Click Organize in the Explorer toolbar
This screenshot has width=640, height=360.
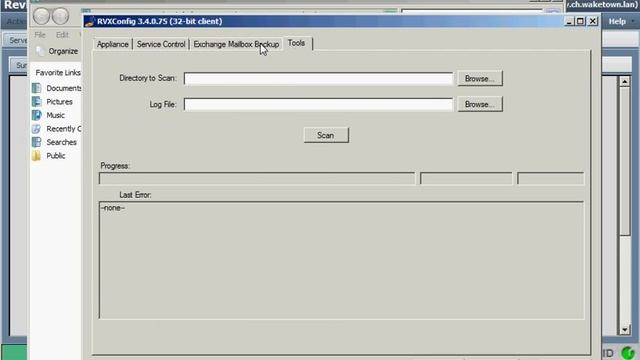click(x=57, y=51)
